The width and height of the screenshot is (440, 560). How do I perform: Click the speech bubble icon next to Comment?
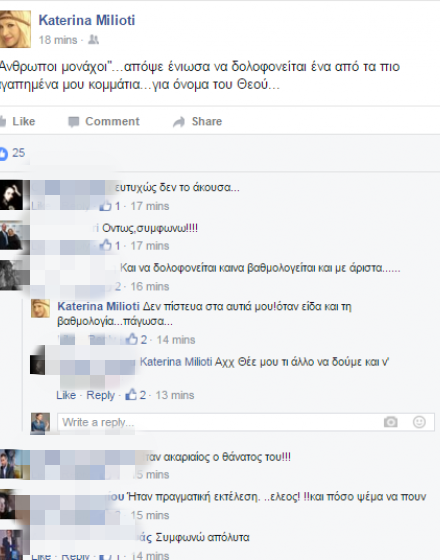[74, 122]
